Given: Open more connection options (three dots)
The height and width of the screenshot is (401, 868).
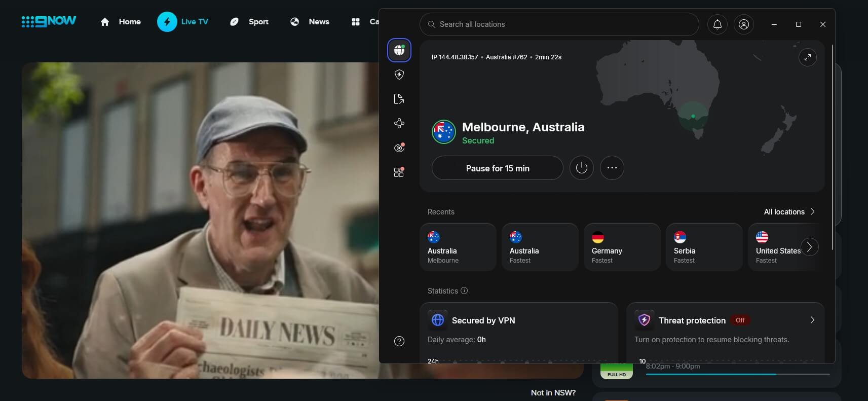Looking at the screenshot, I should coord(612,168).
